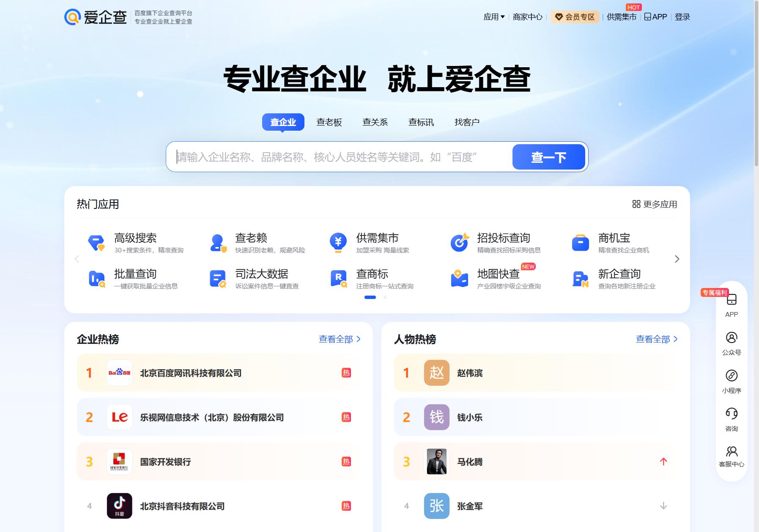Click the 赵 avatar of 赵伟滨
The height and width of the screenshot is (532, 759).
tap(437, 373)
